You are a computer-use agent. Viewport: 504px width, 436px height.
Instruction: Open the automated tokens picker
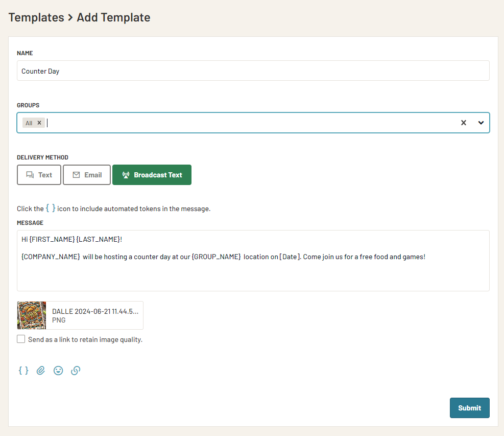(23, 370)
